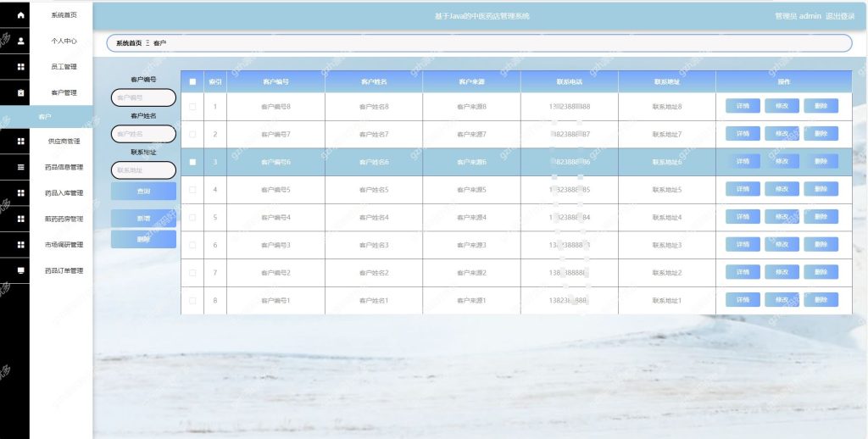Open 详情 for row 客户编号6
Image resolution: width=868 pixels, height=439 pixels.
(x=743, y=161)
